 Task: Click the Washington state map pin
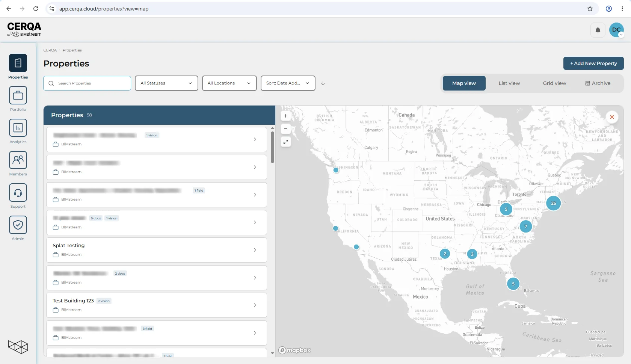pyautogui.click(x=336, y=170)
